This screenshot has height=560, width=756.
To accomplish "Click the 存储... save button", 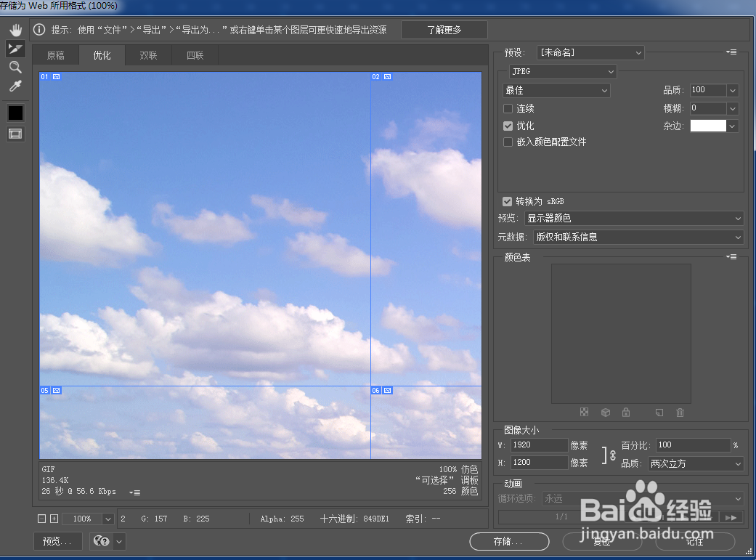I will [509, 541].
